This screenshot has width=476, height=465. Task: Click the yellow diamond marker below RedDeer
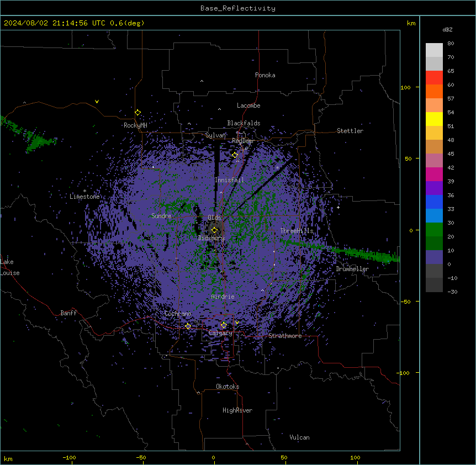pyautogui.click(x=235, y=155)
